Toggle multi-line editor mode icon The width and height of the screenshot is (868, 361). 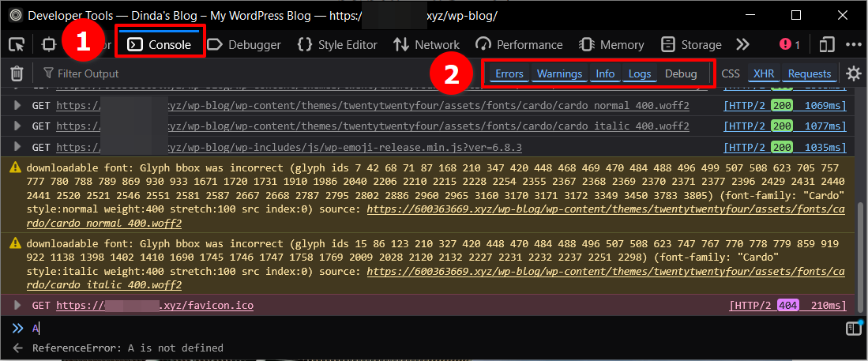pyautogui.click(x=854, y=329)
